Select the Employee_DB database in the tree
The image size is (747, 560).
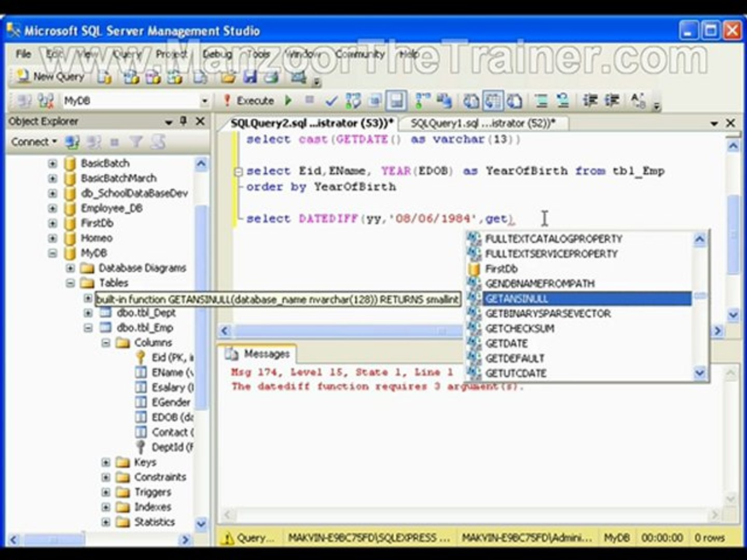(x=112, y=208)
